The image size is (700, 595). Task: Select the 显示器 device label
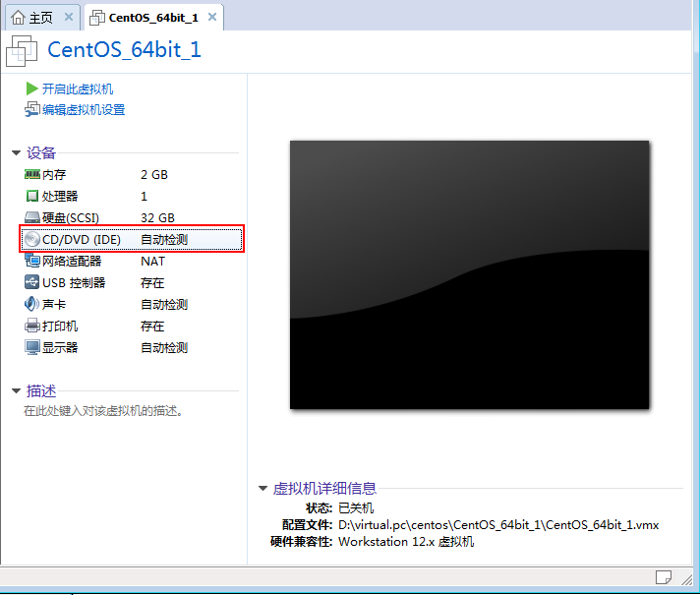60,347
